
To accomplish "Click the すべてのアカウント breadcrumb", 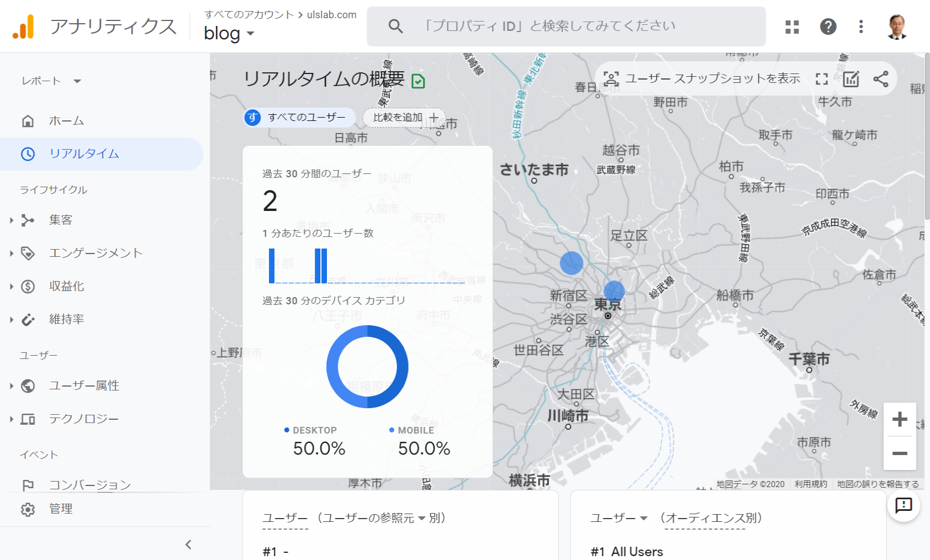I will [x=249, y=15].
